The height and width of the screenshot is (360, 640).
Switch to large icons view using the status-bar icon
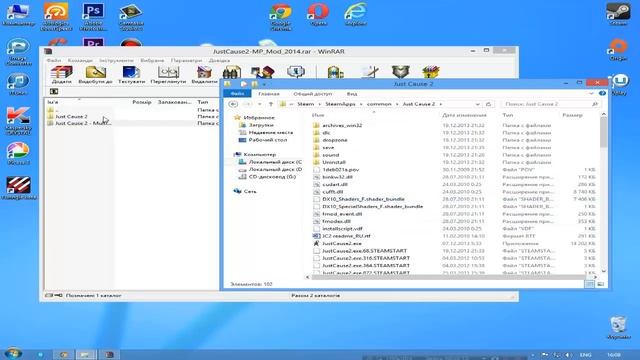pos(600,284)
